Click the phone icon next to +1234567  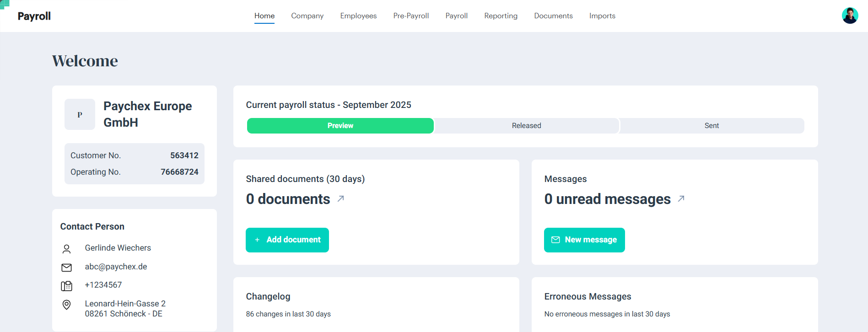[x=66, y=286]
